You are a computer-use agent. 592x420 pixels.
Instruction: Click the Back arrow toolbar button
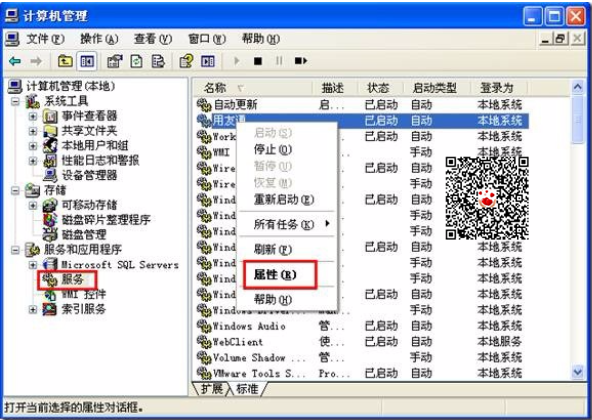coord(15,61)
